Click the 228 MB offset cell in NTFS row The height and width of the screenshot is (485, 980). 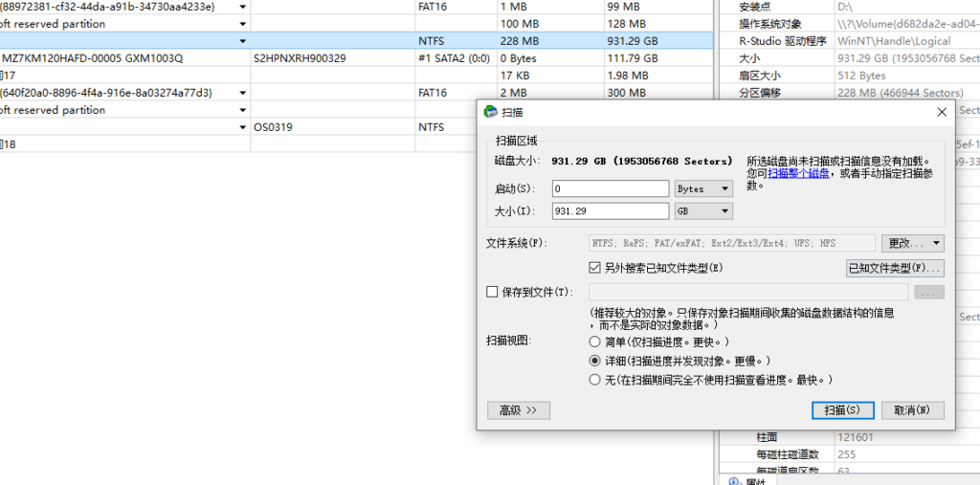coord(550,41)
